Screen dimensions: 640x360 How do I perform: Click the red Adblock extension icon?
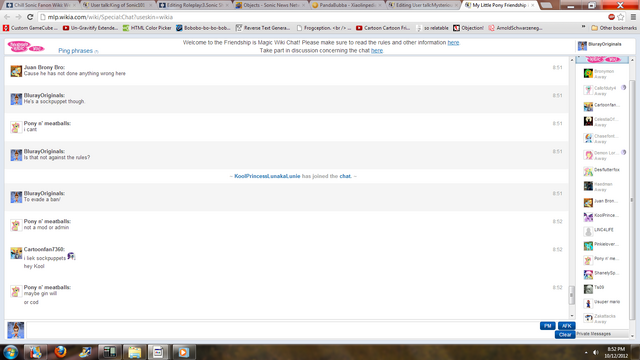pyautogui.click(x=611, y=17)
